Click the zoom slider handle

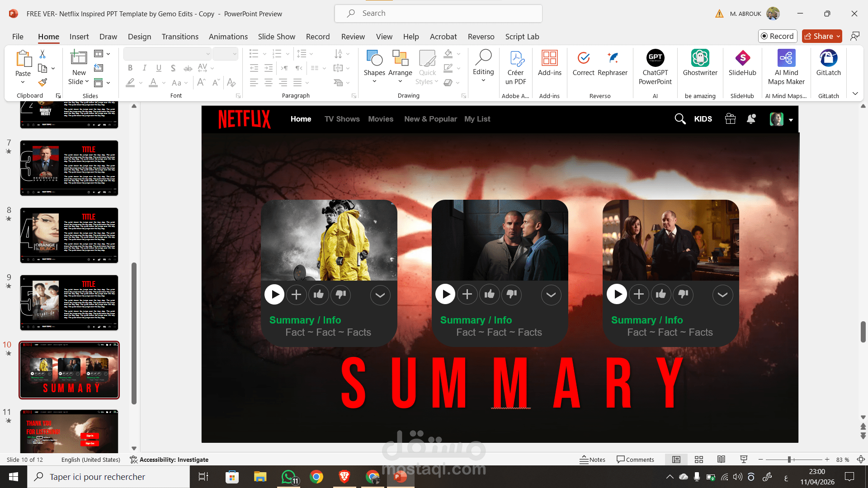(789, 460)
